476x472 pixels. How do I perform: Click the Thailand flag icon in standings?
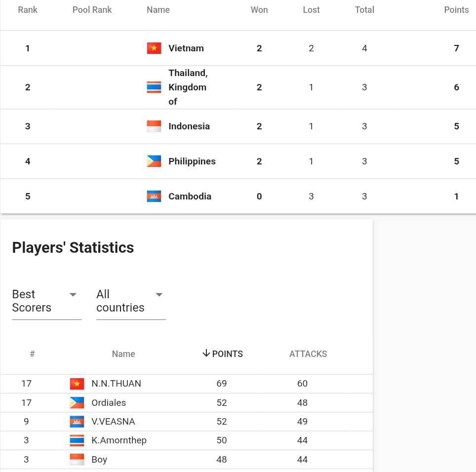pyautogui.click(x=154, y=87)
